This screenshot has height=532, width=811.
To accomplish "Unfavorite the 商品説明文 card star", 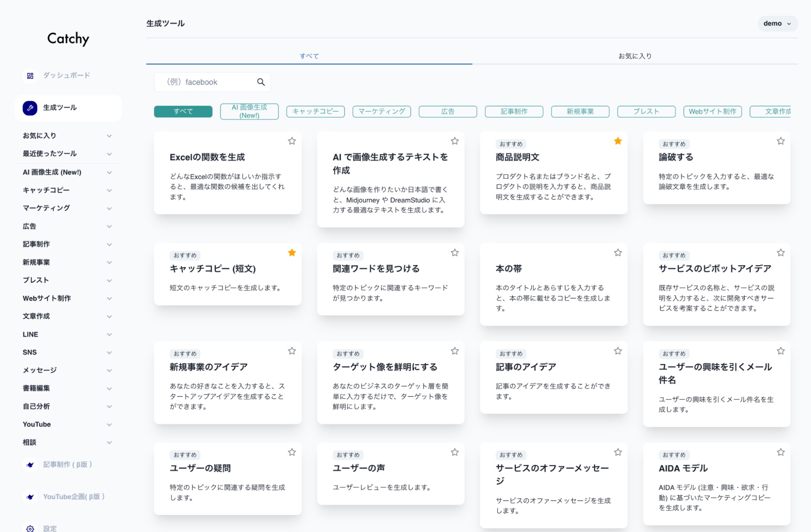I will point(617,141).
